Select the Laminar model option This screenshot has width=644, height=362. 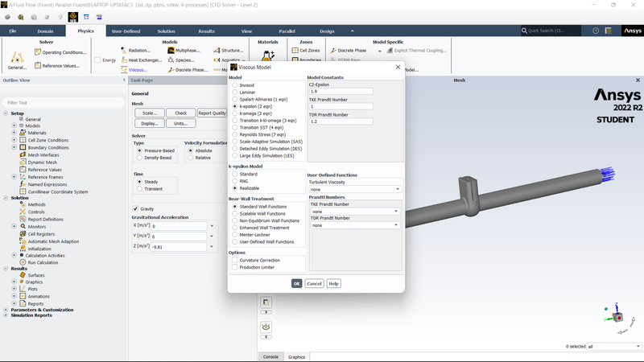[234, 93]
